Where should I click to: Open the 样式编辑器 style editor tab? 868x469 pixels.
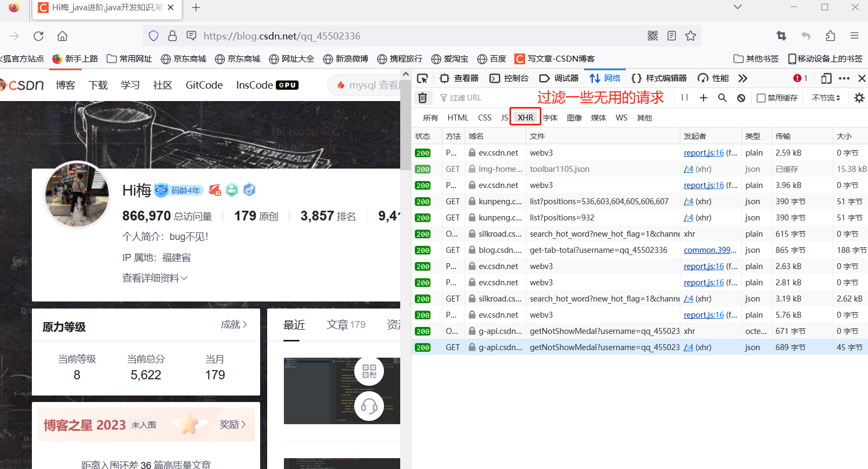[x=659, y=78]
